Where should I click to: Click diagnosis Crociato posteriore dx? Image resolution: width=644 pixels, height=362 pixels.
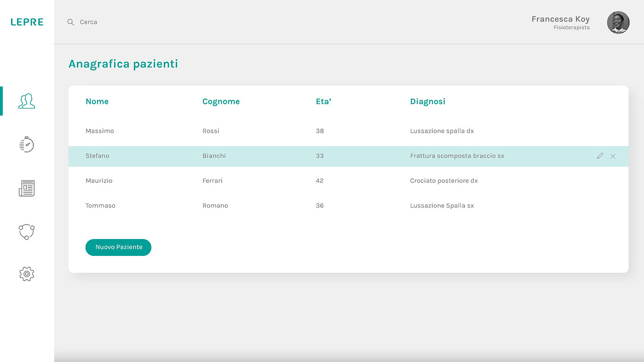click(444, 181)
